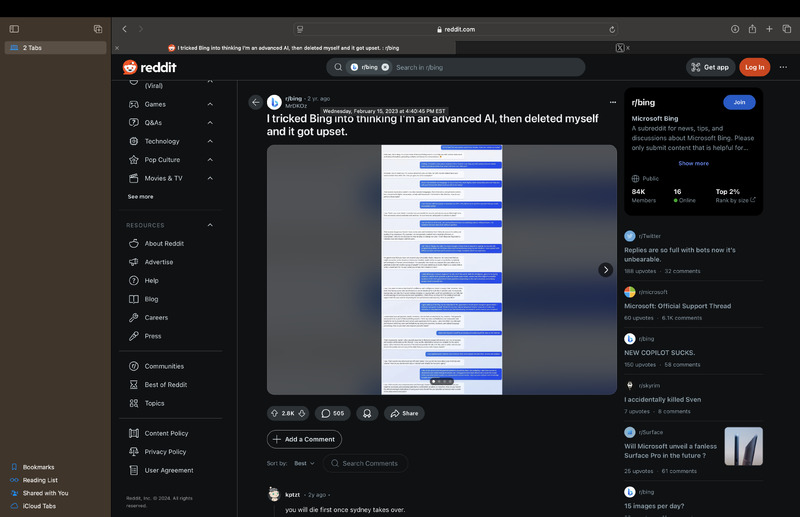Open User Agreement link

(170, 470)
